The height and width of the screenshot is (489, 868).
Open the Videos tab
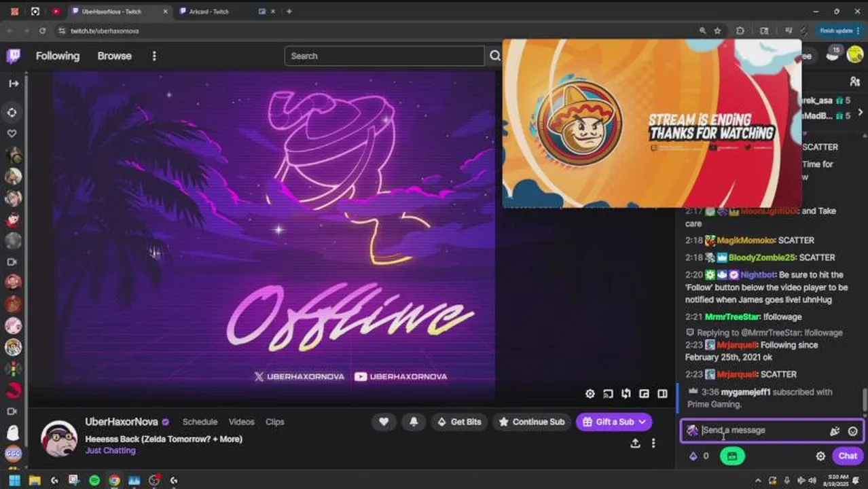pos(241,422)
